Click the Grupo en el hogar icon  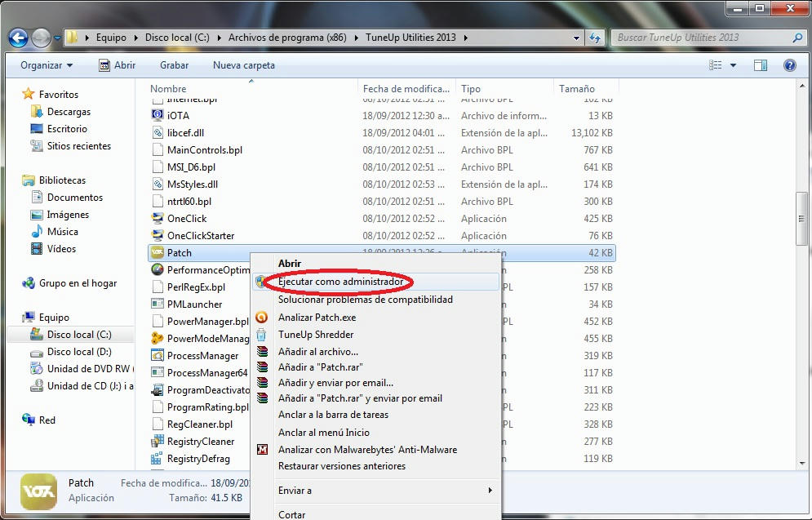pos(28,283)
